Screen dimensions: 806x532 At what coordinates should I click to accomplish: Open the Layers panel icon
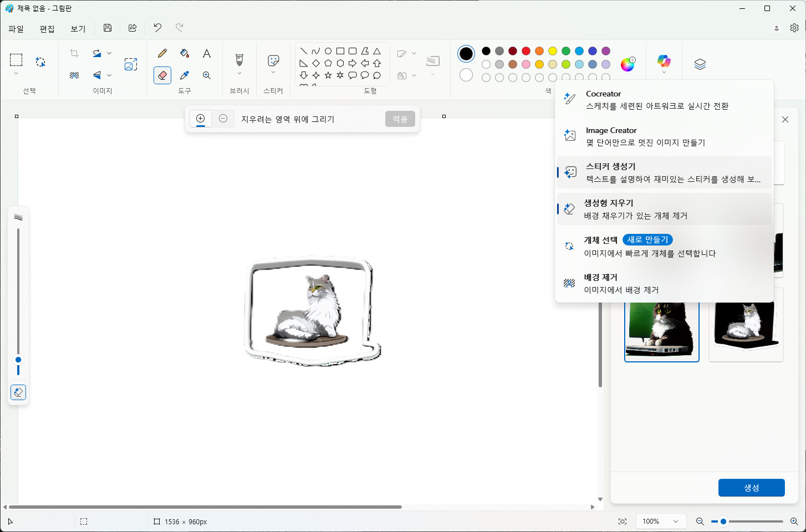point(700,64)
